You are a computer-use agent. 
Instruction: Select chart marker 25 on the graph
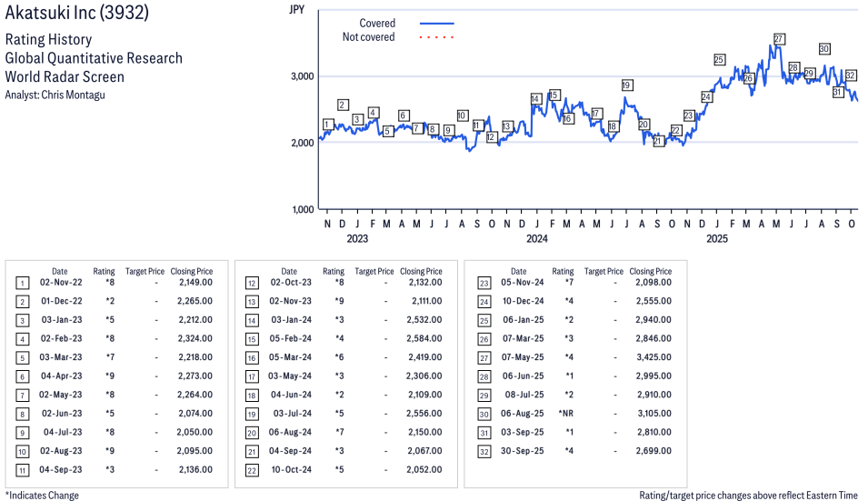719,60
